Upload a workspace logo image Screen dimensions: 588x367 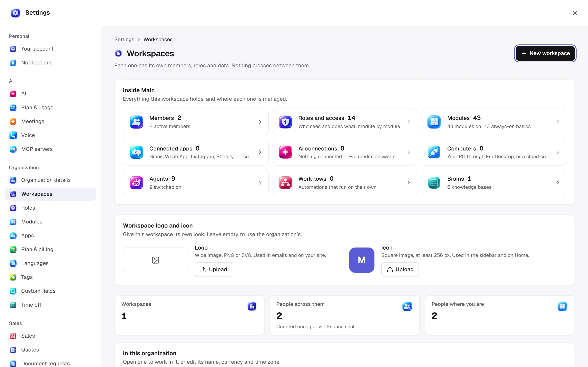click(213, 269)
